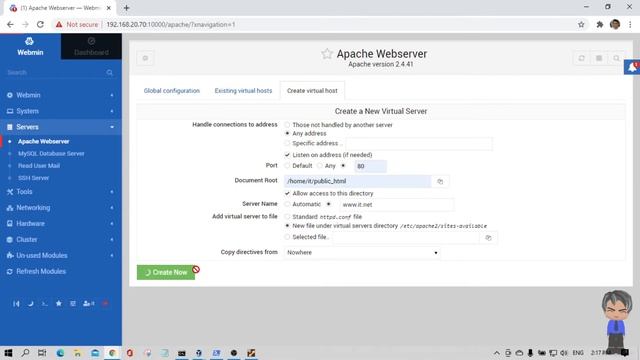Launch Microsoft Edge from taskbar
The image size is (640, 360).
pyautogui.click(x=60, y=353)
